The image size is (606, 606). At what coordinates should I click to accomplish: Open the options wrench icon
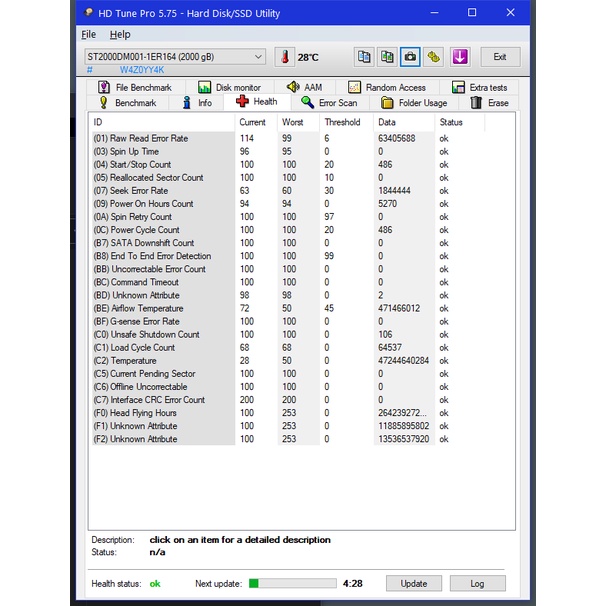(x=434, y=57)
